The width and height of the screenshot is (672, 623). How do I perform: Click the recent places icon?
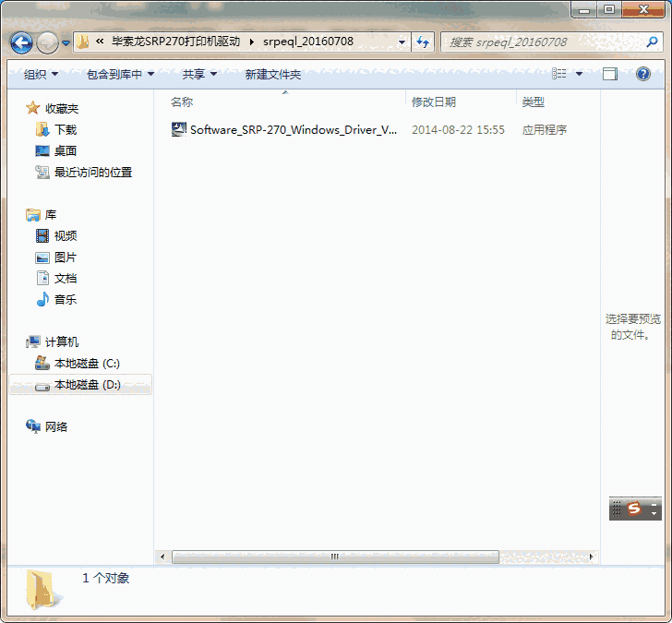[x=42, y=172]
